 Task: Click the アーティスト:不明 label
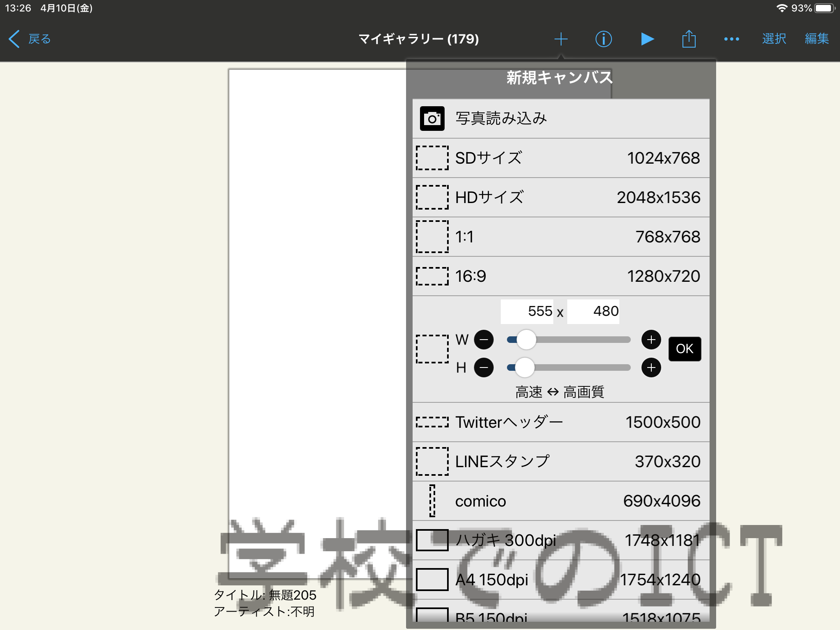264,612
